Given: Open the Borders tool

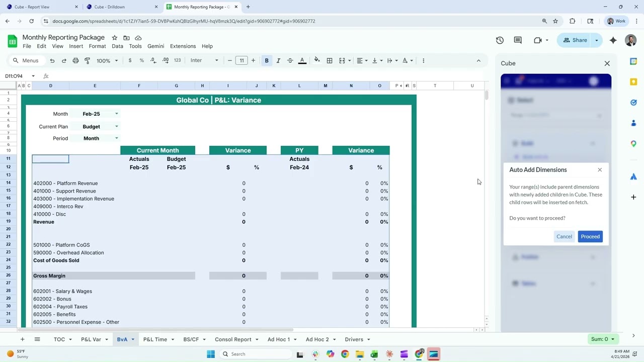Looking at the screenshot, I should click(x=330, y=60).
